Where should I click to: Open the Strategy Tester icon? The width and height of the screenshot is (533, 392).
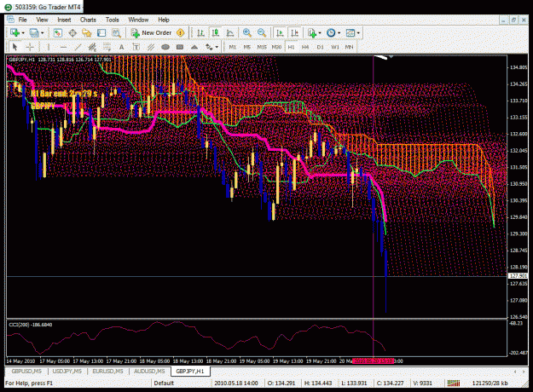(x=116, y=33)
